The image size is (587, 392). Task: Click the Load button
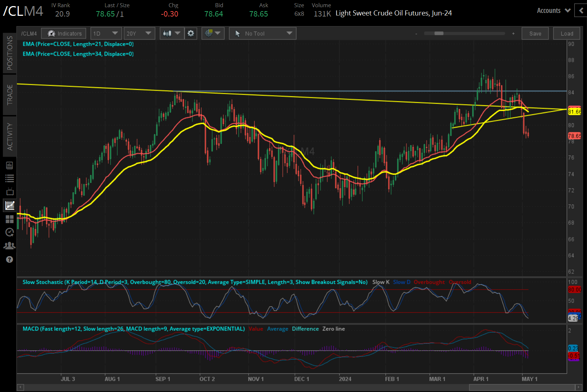(x=566, y=33)
